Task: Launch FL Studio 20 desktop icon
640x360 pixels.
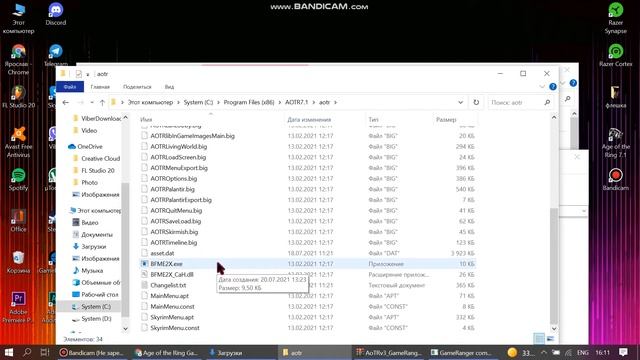Action: point(18,97)
